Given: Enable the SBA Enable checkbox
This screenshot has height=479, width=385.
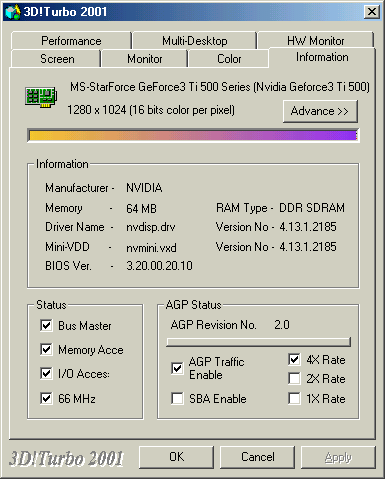Looking at the screenshot, I should pyautogui.click(x=177, y=398).
